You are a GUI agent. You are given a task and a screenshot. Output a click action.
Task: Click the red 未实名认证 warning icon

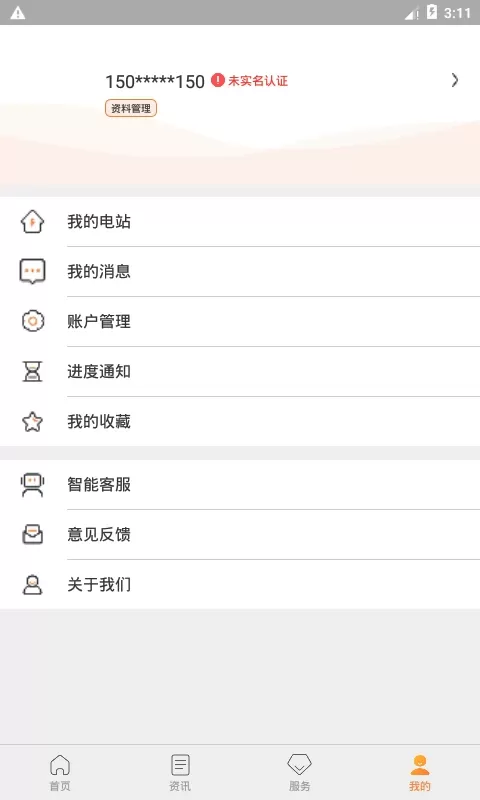218,80
